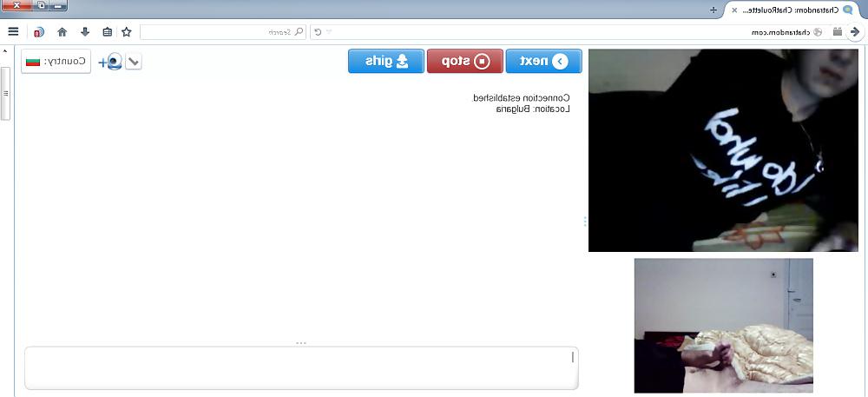Reload the current page
Image resolution: width=868 pixels, height=397 pixels.
point(319,32)
